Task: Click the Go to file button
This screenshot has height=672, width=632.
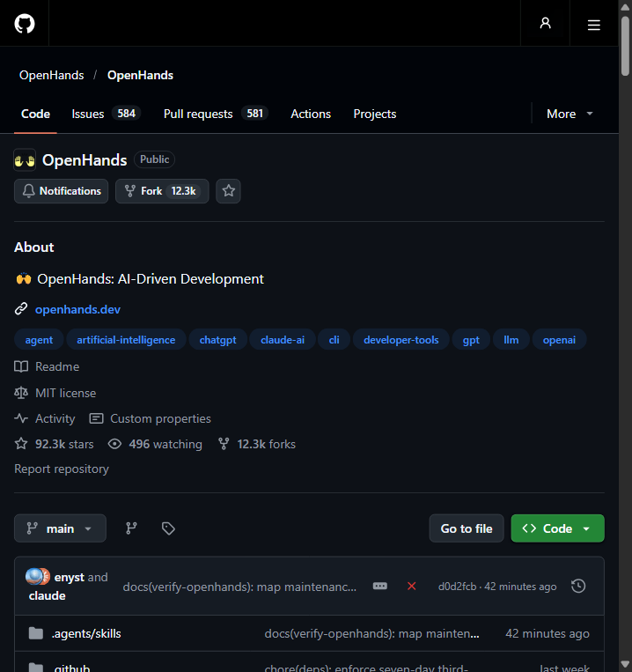Action: [x=467, y=528]
